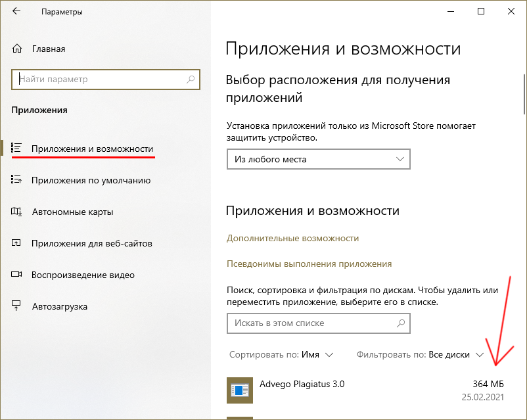This screenshot has height=420, width=527.
Task: Open the Дополнительные возможности link
Action: [292, 238]
